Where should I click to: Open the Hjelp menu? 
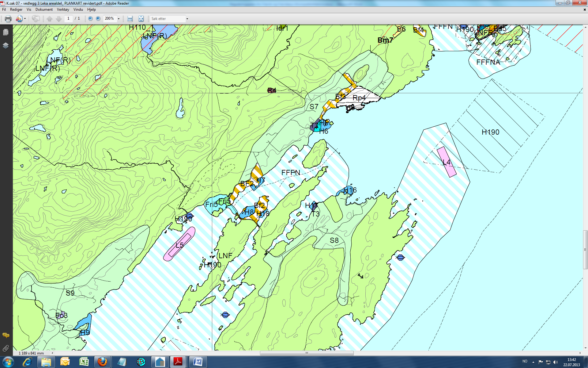[92, 10]
